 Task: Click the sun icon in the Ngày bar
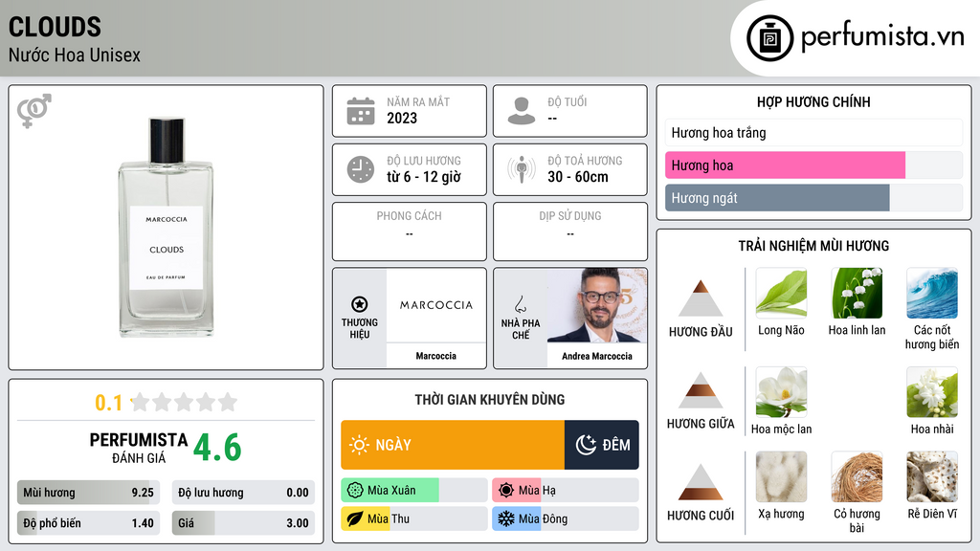click(360, 445)
